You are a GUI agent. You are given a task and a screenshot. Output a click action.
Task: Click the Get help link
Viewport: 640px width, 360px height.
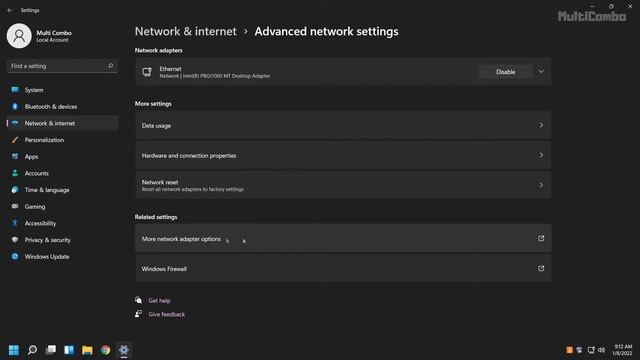[x=160, y=300]
